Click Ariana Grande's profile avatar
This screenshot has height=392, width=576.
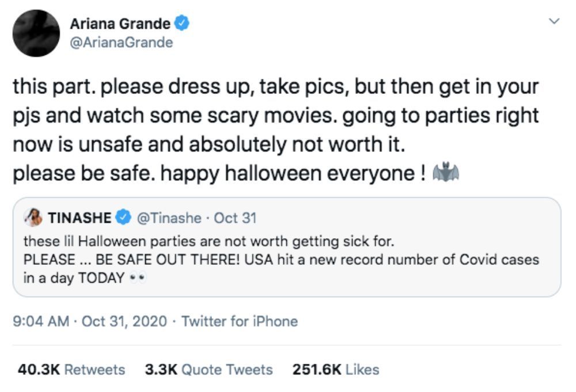point(36,33)
